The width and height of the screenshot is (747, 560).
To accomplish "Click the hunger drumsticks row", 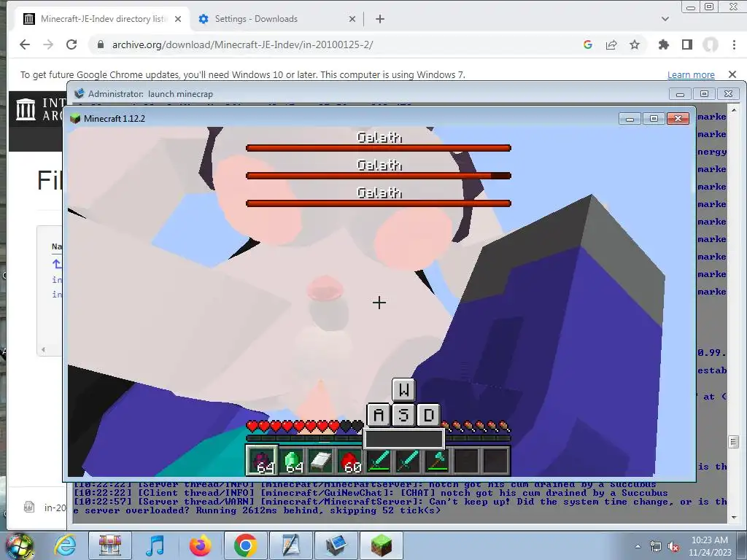I will [476, 426].
